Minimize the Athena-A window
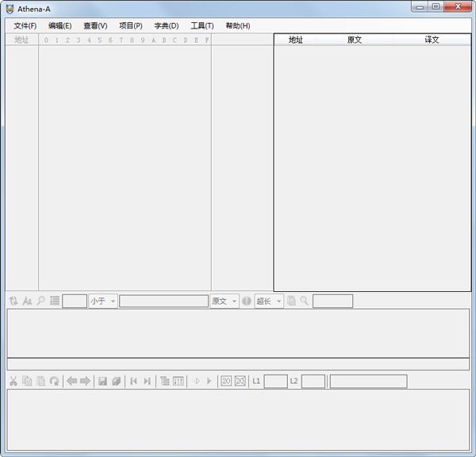This screenshot has height=457, width=476. 420,6
